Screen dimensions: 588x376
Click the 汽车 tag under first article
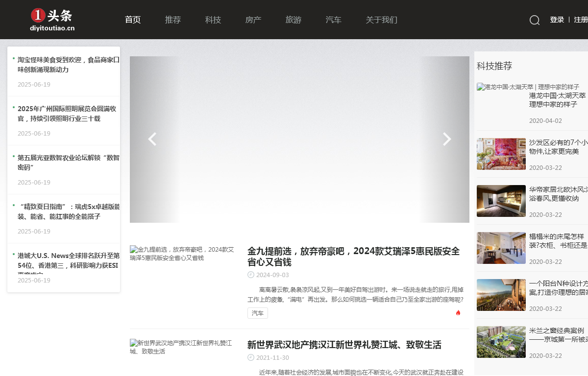point(258,313)
